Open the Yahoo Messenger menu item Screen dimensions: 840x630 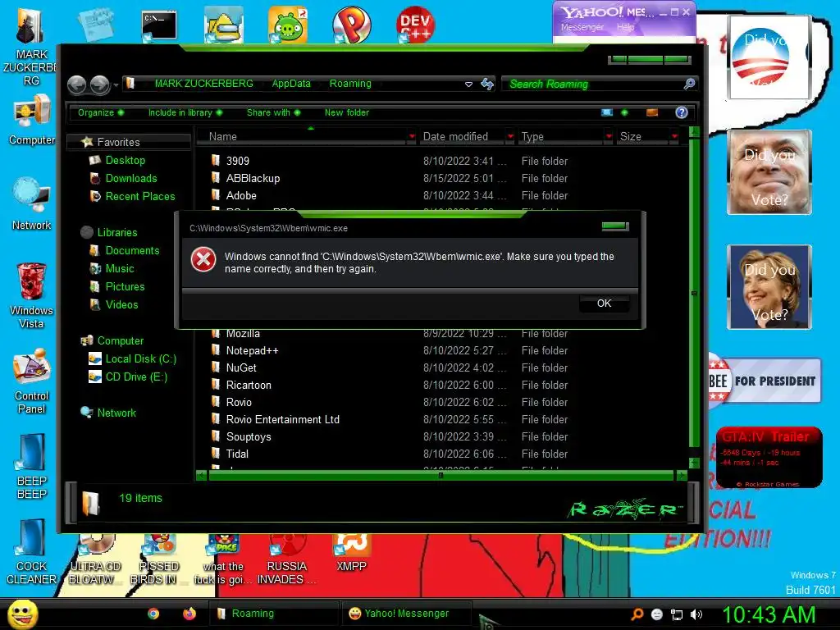[x=582, y=27]
